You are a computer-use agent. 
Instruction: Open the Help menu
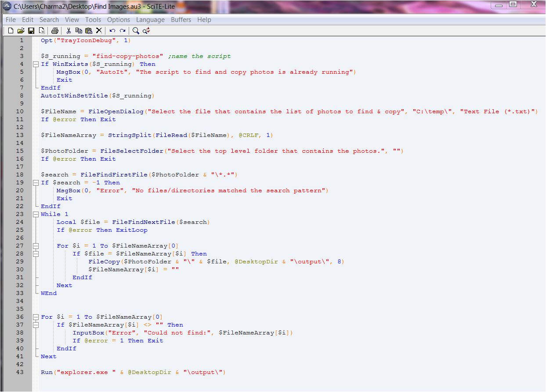pos(204,20)
